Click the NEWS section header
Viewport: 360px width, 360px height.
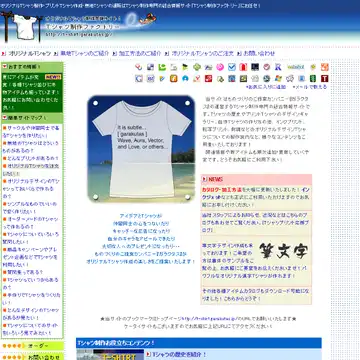click(x=256, y=179)
